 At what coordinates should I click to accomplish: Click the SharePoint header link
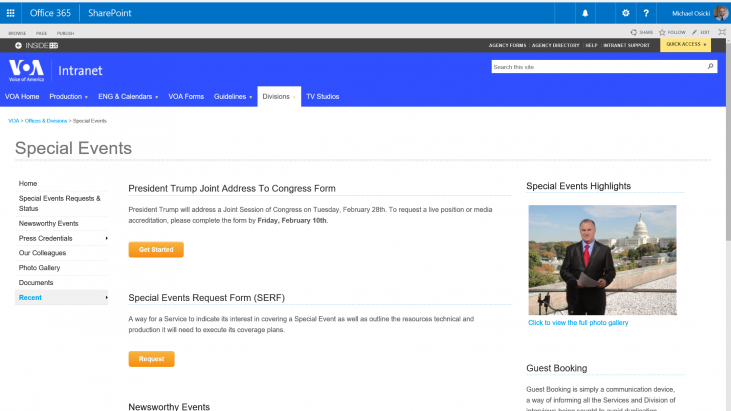point(110,13)
